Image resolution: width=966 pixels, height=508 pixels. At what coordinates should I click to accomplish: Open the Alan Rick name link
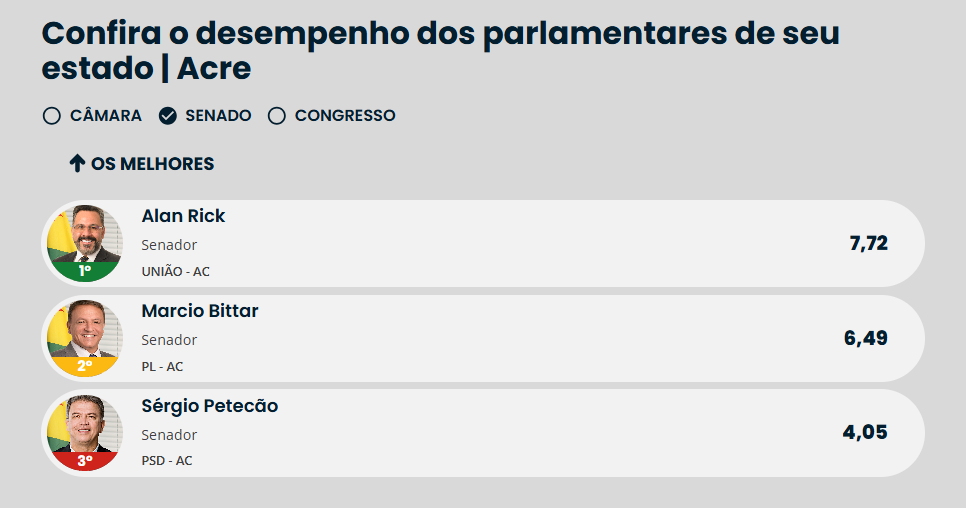pos(184,216)
